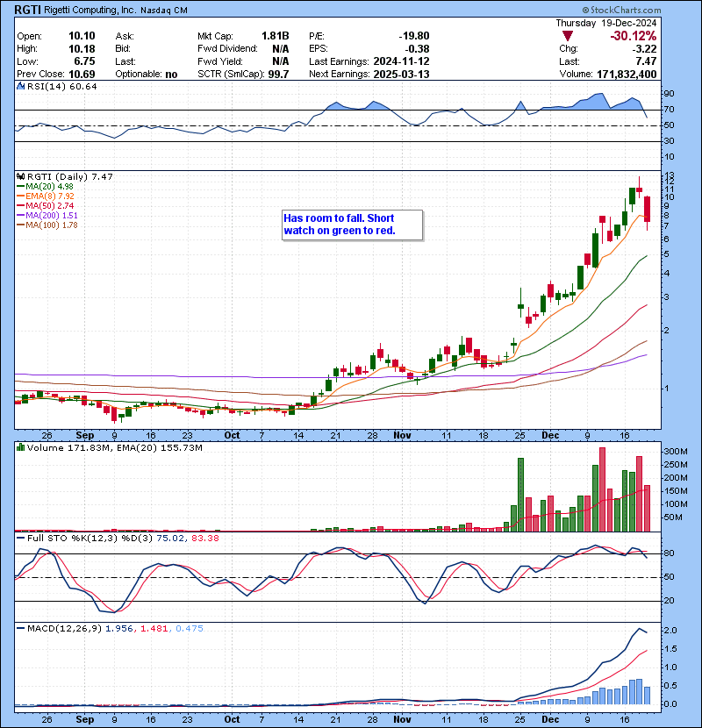Click the date Thursday 19-Dec-2024

pos(606,23)
